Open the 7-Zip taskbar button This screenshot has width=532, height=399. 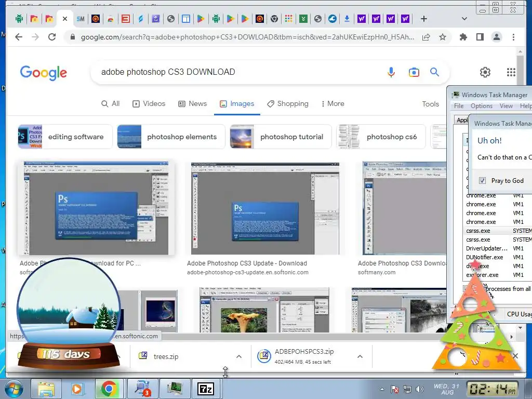pos(206,389)
